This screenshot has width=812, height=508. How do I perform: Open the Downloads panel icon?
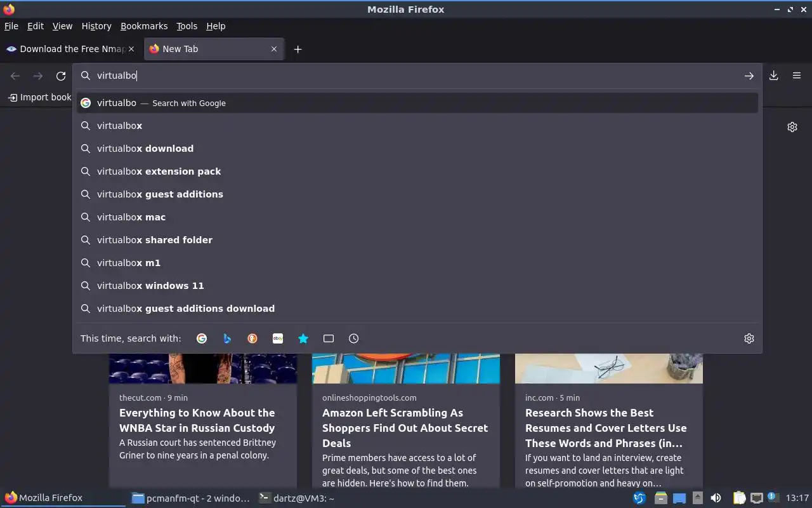[774, 76]
